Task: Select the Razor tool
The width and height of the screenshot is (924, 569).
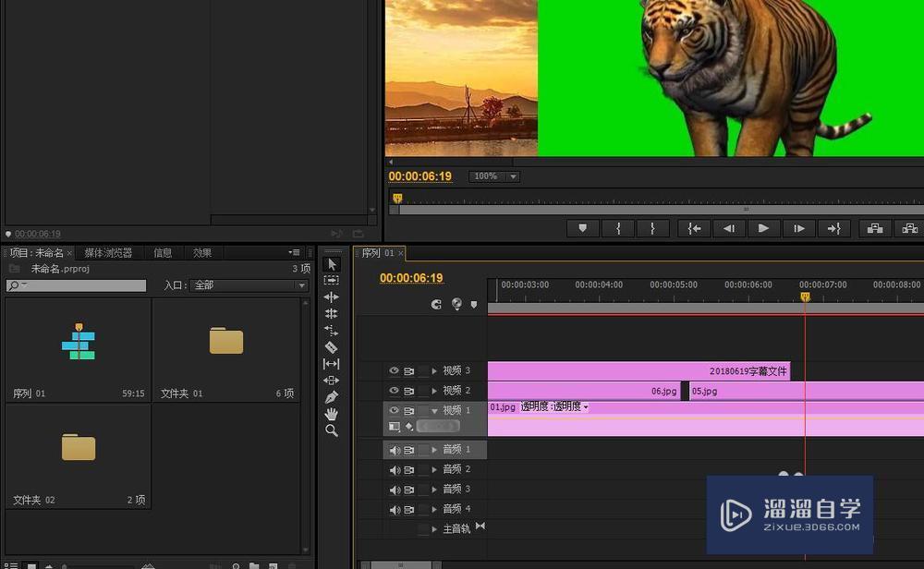Action: point(332,347)
